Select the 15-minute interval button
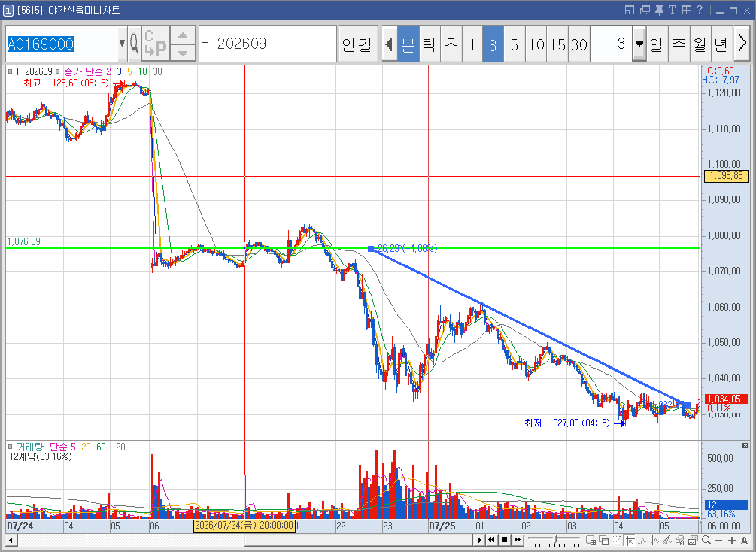 pyautogui.click(x=557, y=44)
